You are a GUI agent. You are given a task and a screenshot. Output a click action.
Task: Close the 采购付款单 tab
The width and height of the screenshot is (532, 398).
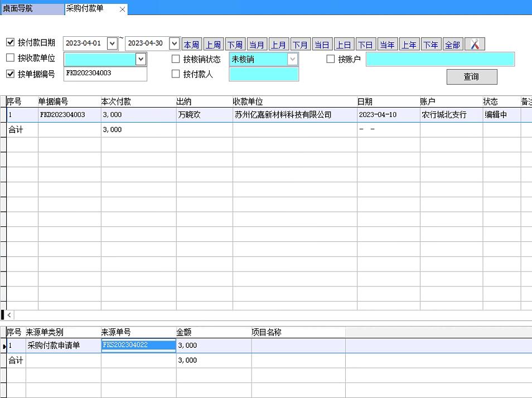tap(122, 9)
